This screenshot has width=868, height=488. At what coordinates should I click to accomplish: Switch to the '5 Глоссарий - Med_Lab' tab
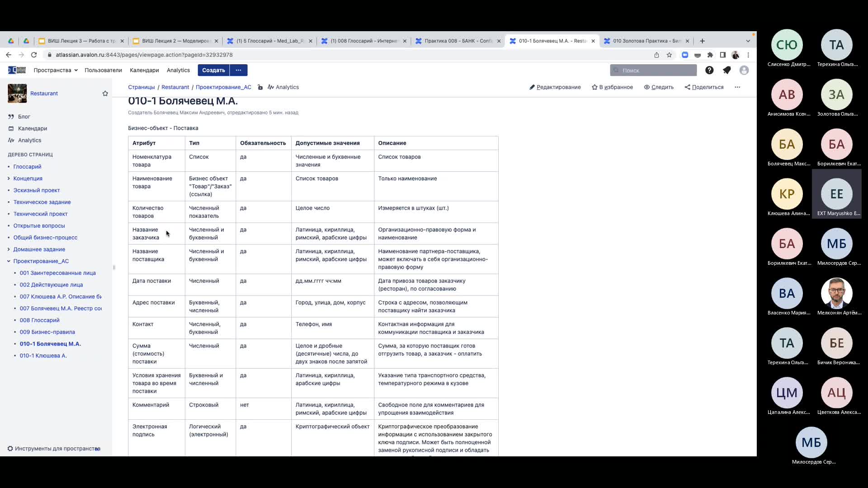[269, 41]
